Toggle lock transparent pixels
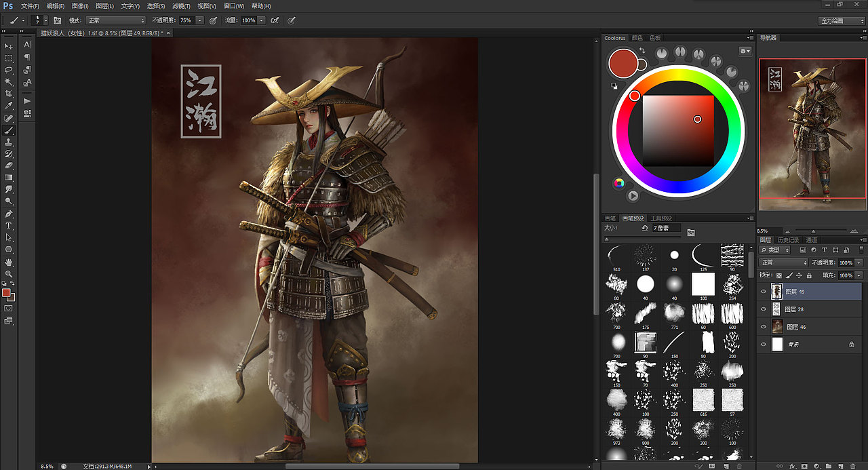This screenshot has width=868, height=470. pos(779,275)
